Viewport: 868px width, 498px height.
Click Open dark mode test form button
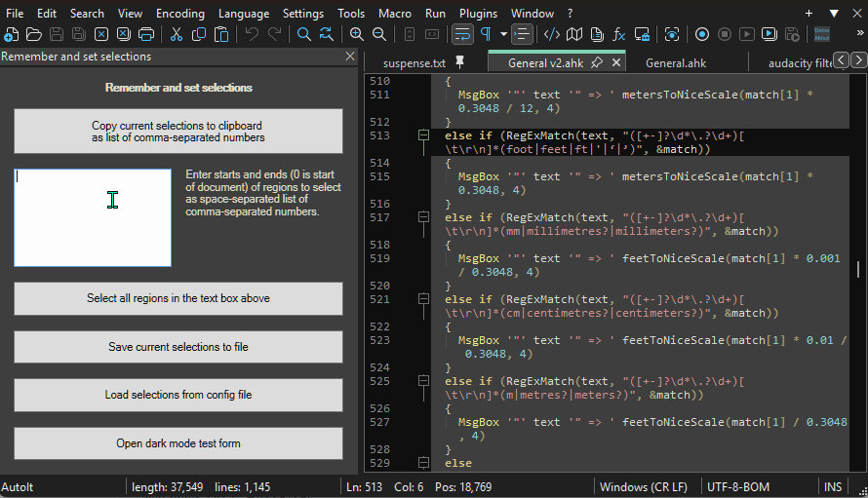pos(178,443)
